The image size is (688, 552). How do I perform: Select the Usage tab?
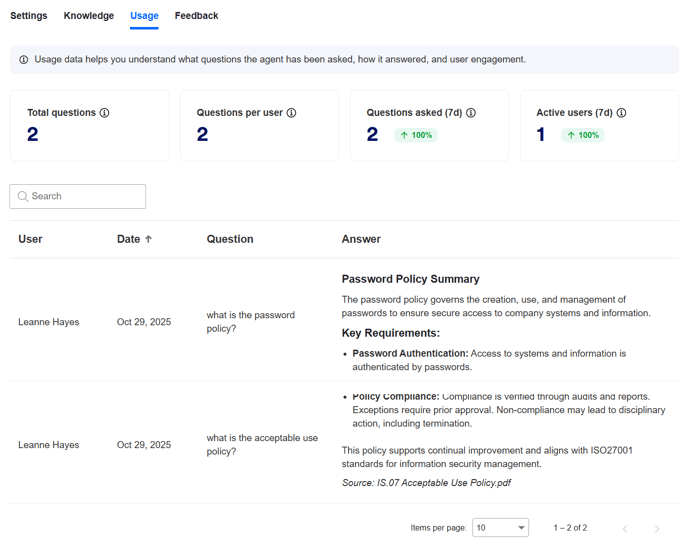click(x=144, y=16)
